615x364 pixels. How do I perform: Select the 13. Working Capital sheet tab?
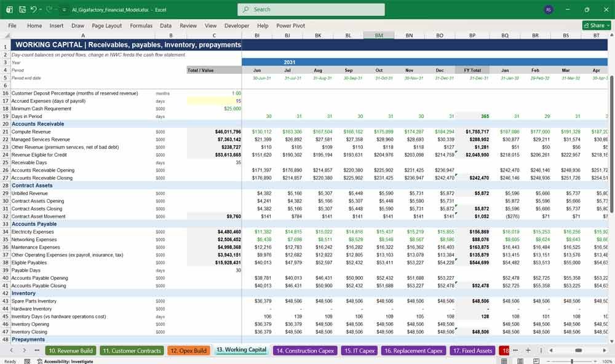pos(241,350)
